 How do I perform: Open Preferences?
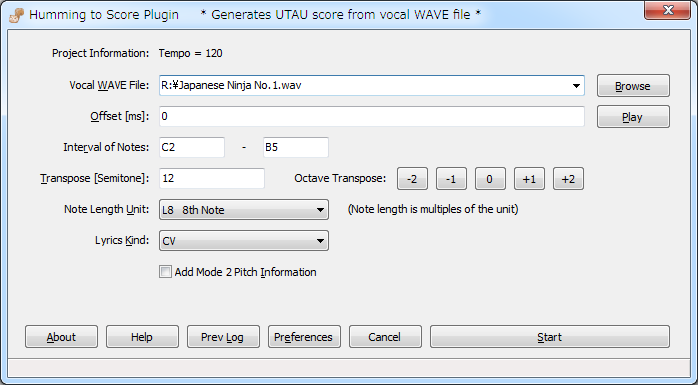pyautogui.click(x=304, y=337)
